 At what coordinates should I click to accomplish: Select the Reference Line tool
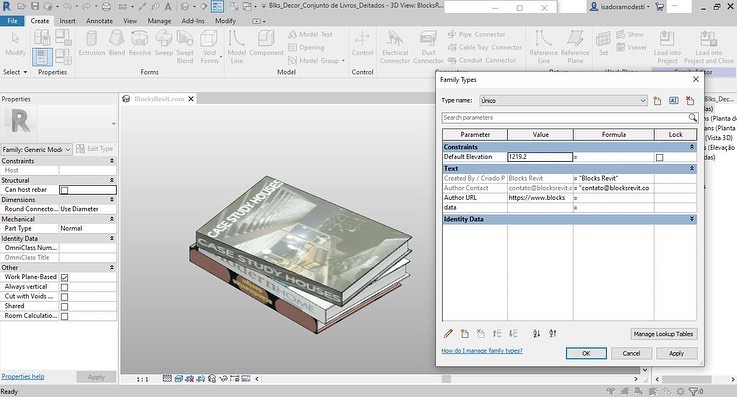pyautogui.click(x=543, y=47)
